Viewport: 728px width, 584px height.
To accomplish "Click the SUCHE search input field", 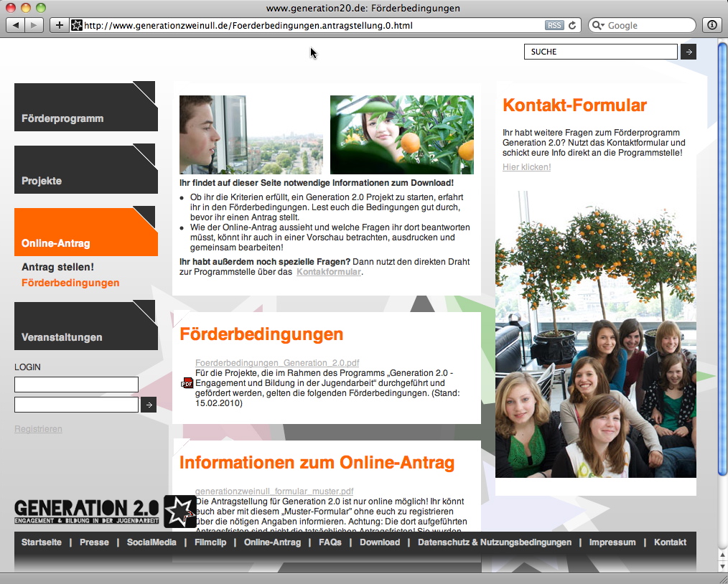I will point(600,52).
